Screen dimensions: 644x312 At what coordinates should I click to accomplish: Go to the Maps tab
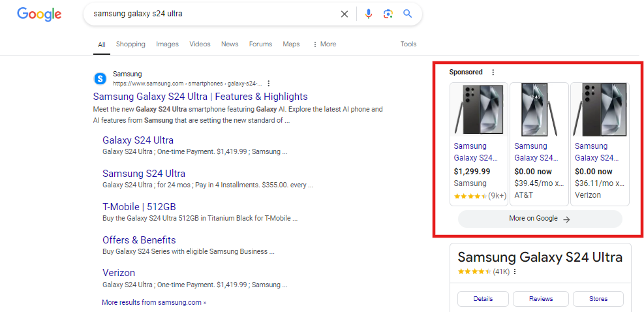[291, 44]
